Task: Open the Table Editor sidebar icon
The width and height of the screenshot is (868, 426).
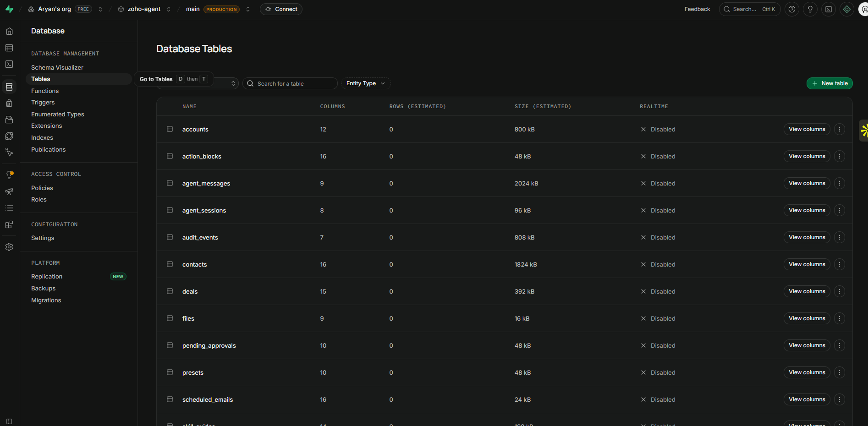Action: tap(9, 48)
